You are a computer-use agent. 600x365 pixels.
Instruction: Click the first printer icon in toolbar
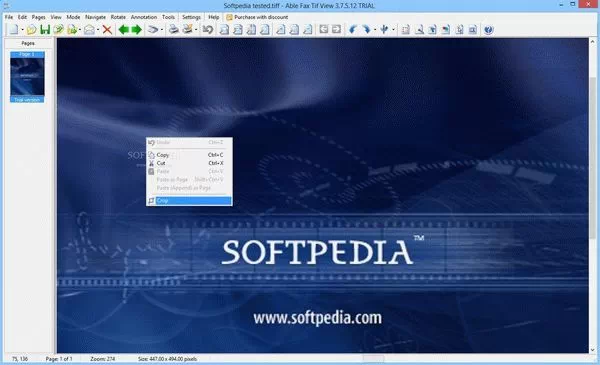coord(174,29)
